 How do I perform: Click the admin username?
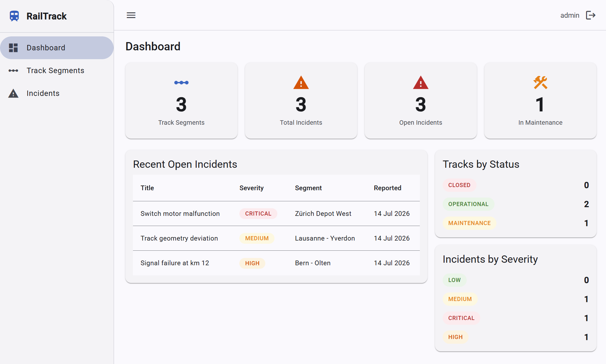point(570,15)
